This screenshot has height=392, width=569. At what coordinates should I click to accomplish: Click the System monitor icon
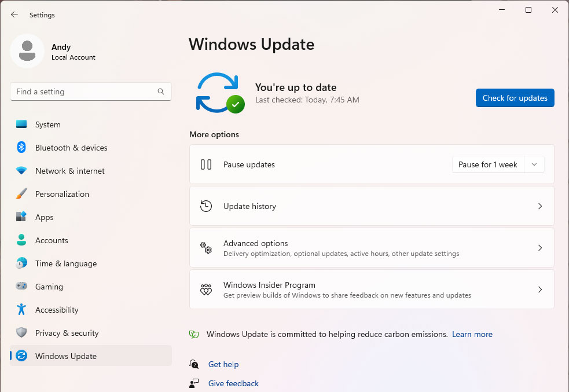21,124
